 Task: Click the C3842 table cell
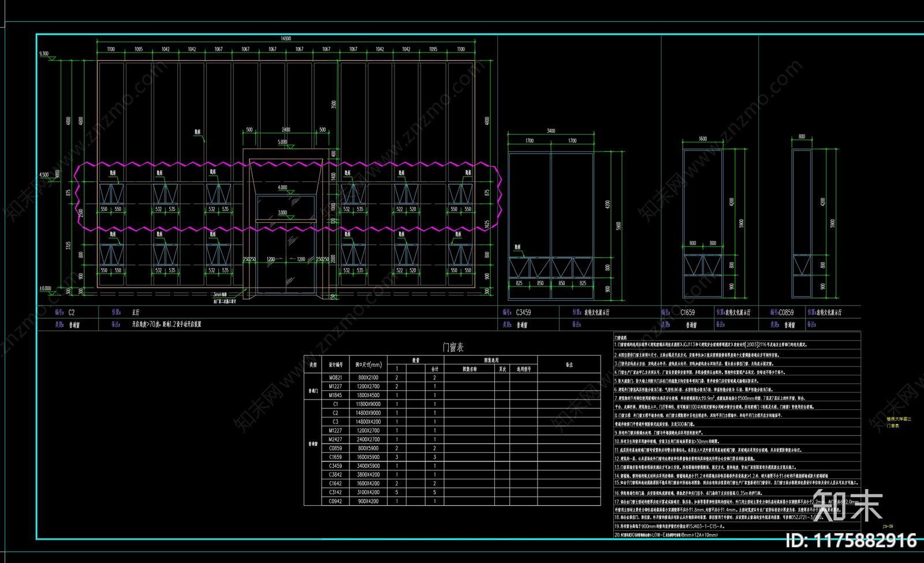pyautogui.click(x=336, y=475)
